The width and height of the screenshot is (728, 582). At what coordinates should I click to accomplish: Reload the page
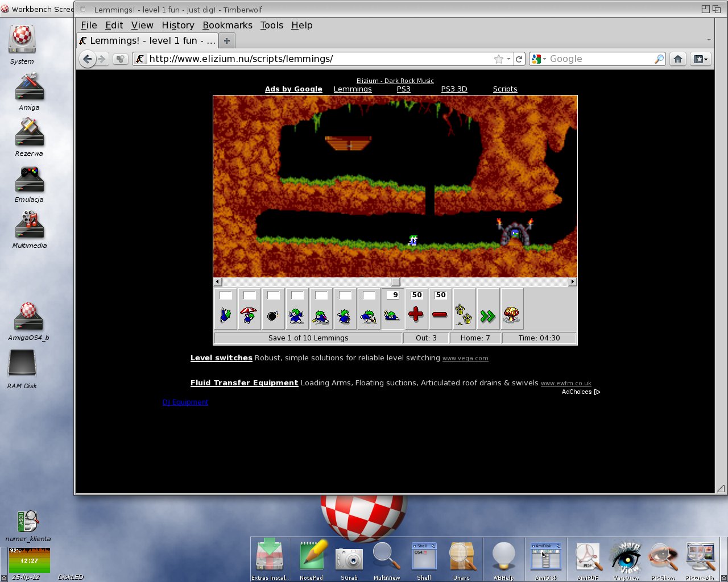tap(519, 59)
